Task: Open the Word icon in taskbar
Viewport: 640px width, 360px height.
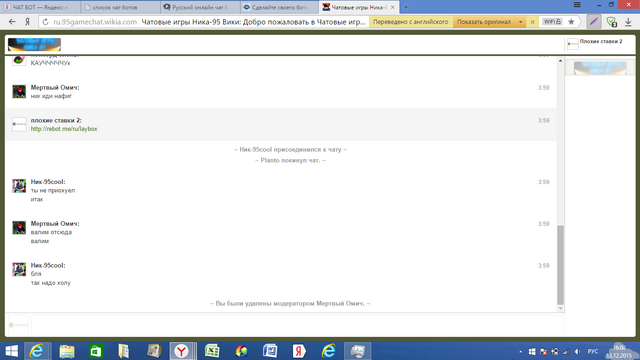Action: click(x=270, y=351)
